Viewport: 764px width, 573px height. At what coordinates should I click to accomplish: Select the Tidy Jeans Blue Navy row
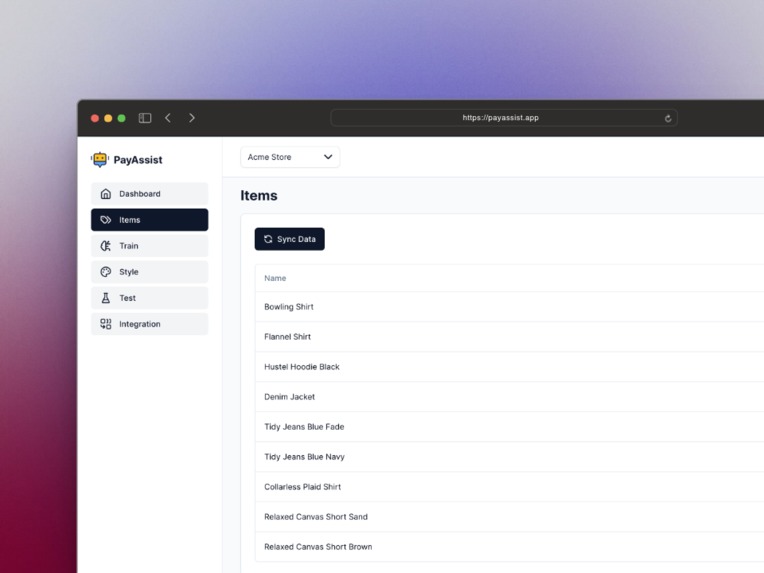(510, 457)
